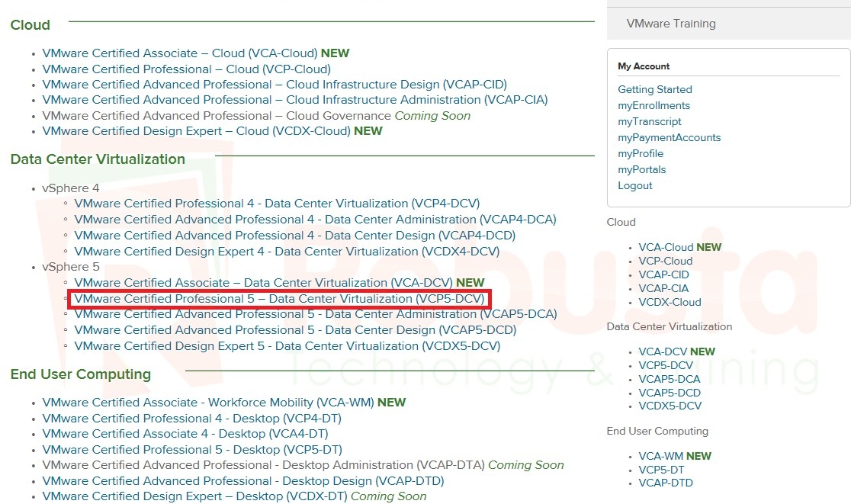Open VMware Certified Design Expert – Cloud link

click(197, 131)
